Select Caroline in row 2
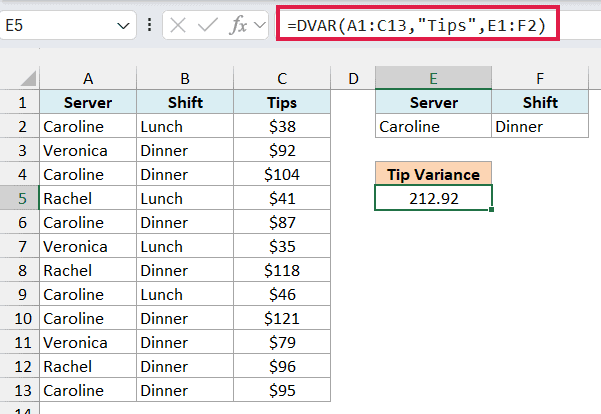This screenshot has height=414, width=601. [x=88, y=126]
